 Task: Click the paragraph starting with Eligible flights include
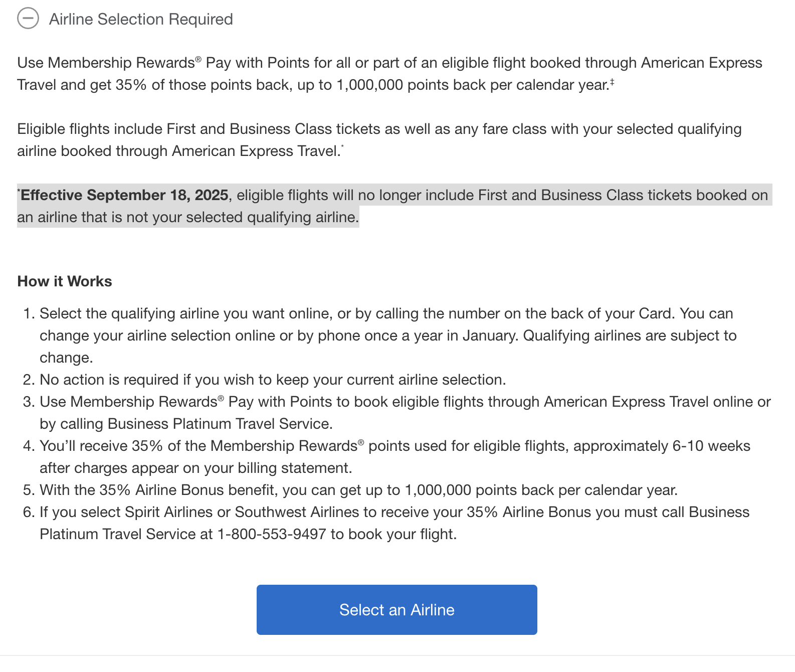[379, 129]
